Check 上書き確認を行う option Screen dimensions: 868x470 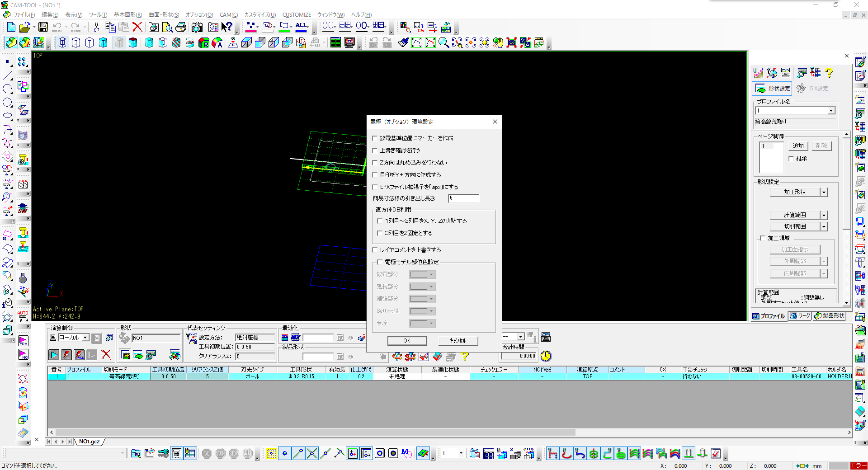(375, 150)
